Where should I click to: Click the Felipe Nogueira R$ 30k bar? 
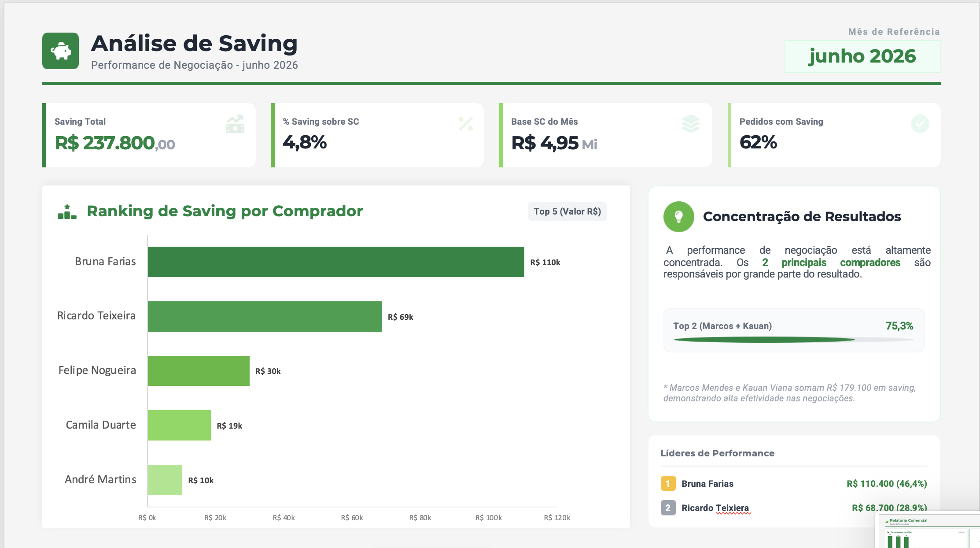click(x=199, y=371)
